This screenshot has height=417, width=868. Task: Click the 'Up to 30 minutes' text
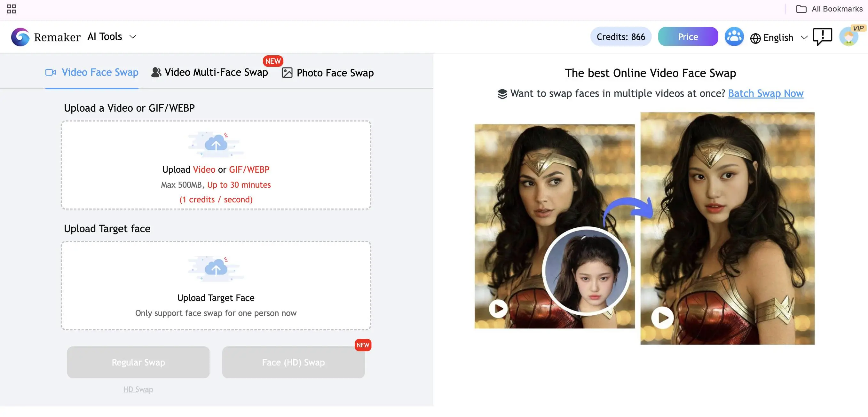point(239,185)
